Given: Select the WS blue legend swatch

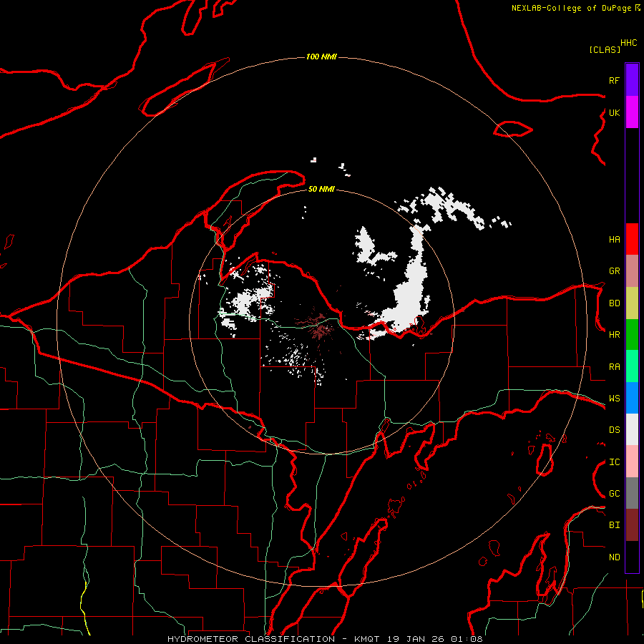Looking at the screenshot, I should (632, 398).
